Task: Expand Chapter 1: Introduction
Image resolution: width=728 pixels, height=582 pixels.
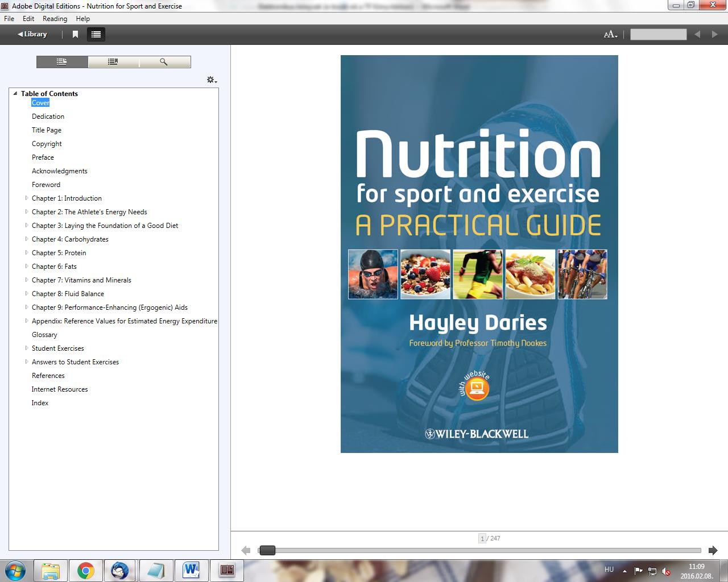Action: [26, 198]
